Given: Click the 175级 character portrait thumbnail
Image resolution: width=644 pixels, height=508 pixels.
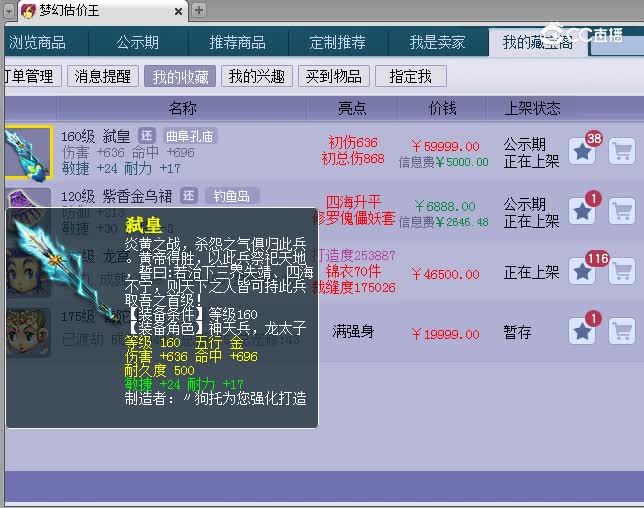Looking at the screenshot, I should tap(28, 332).
